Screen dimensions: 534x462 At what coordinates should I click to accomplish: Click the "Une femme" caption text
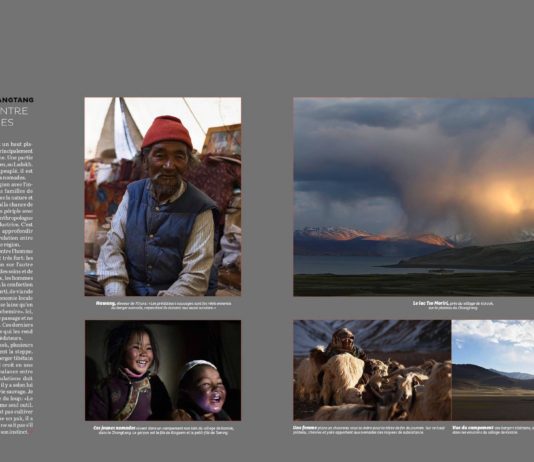[x=369, y=430]
